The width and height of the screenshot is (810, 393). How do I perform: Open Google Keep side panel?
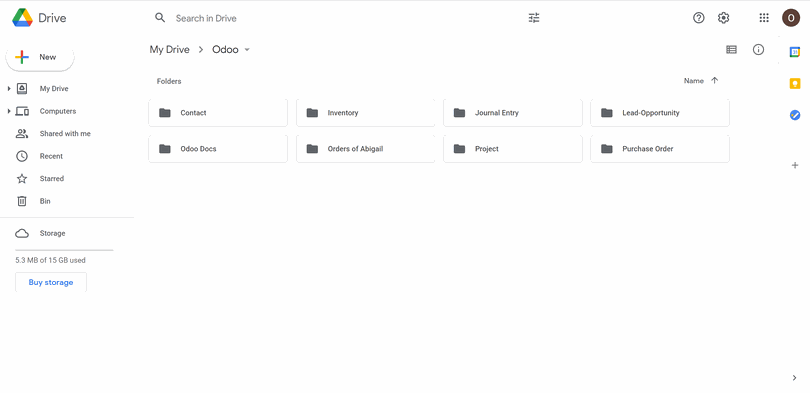(x=795, y=83)
